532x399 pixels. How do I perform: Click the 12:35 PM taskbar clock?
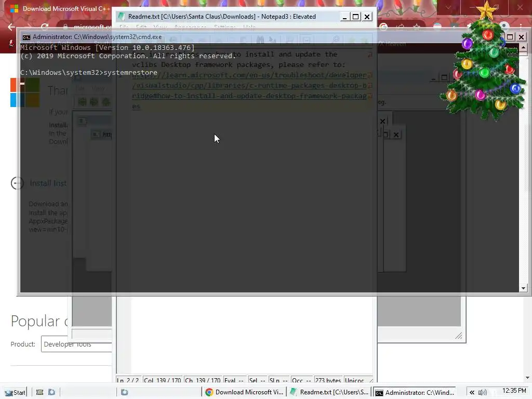click(x=514, y=391)
